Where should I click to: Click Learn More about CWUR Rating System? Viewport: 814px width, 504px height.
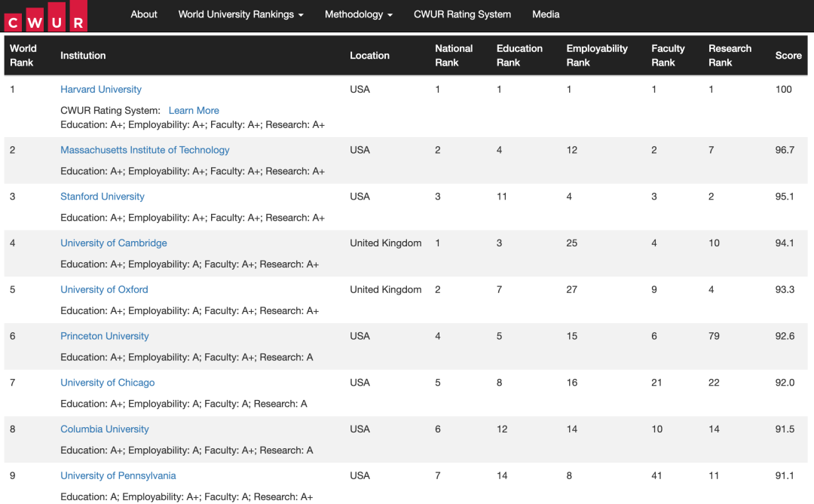194,111
